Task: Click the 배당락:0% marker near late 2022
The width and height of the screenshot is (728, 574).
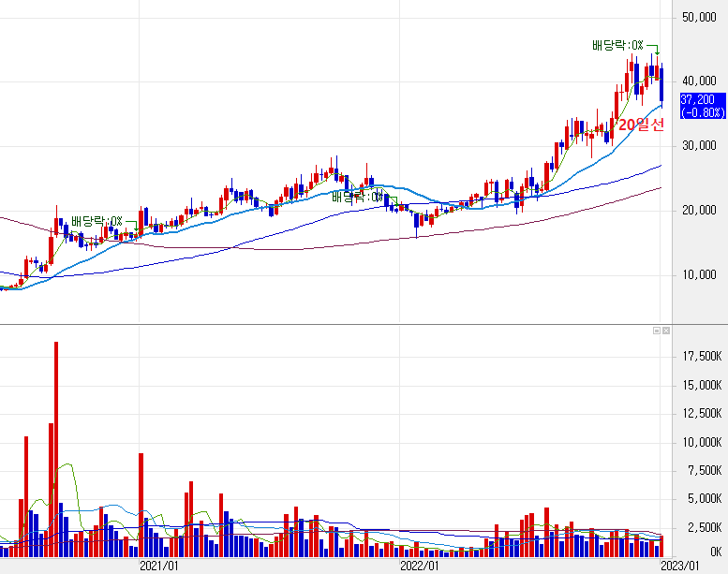Action: (x=618, y=46)
